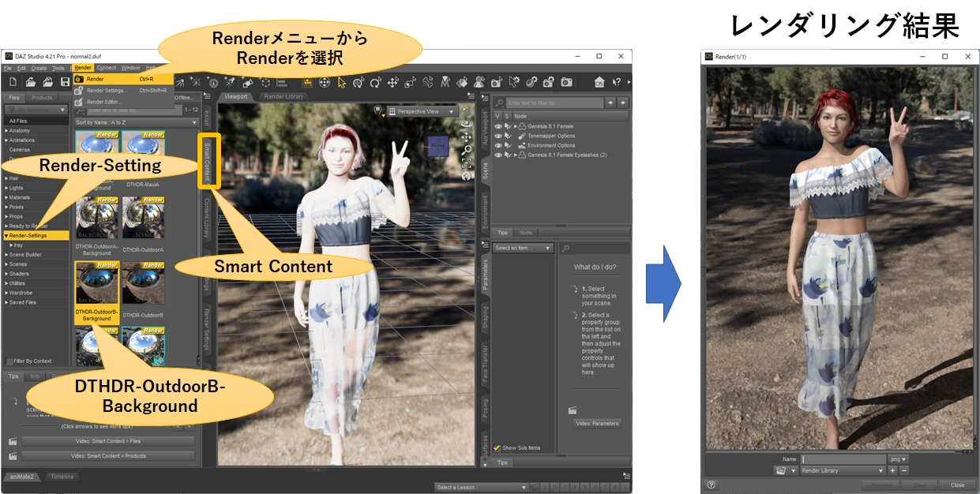
Task: Switch to the Render Library tab
Action: [x=283, y=96]
